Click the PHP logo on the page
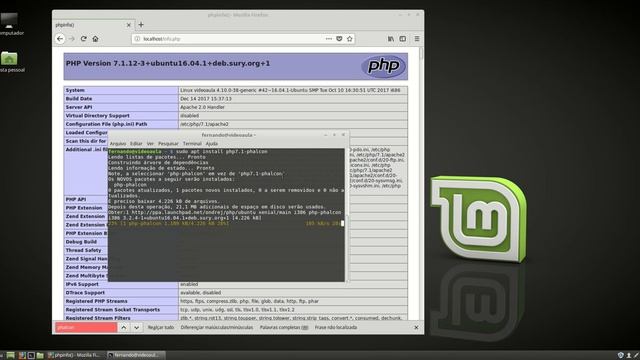 384,66
